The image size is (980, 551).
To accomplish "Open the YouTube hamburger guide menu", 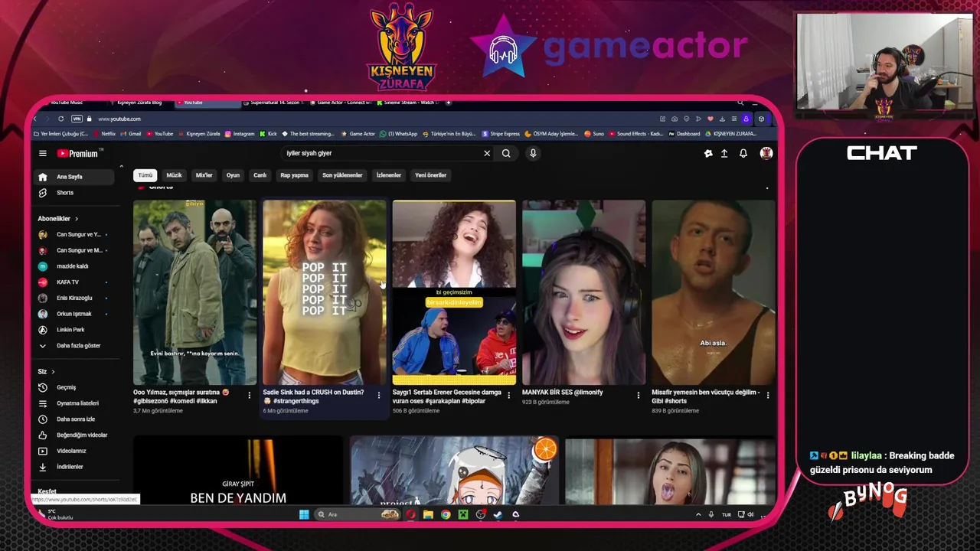I will point(43,153).
